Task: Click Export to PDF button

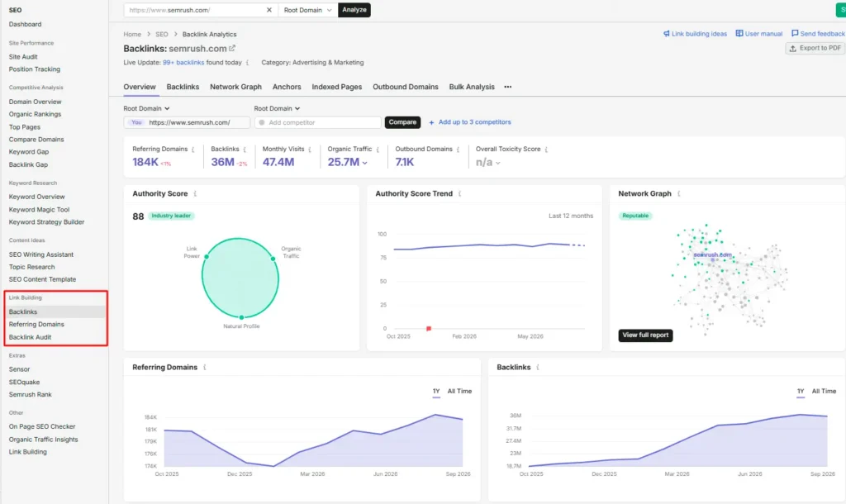Action: coord(815,49)
